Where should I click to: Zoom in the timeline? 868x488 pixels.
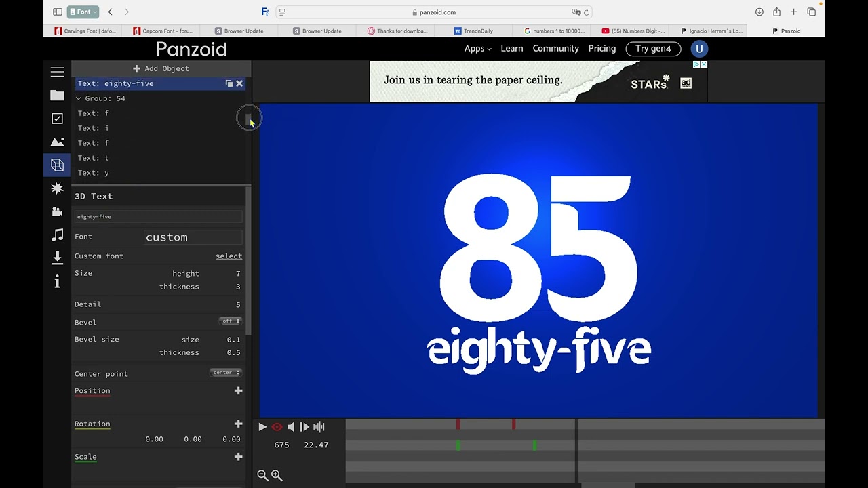tap(277, 476)
